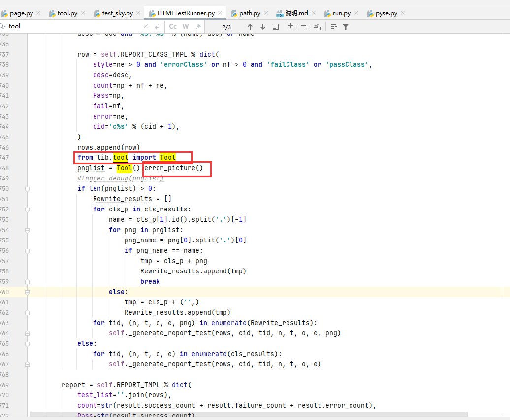This screenshot has height=420, width=510.
Task: Click fold marker beside Rewrite_results.append(tmp) line 762
Action: point(28,313)
